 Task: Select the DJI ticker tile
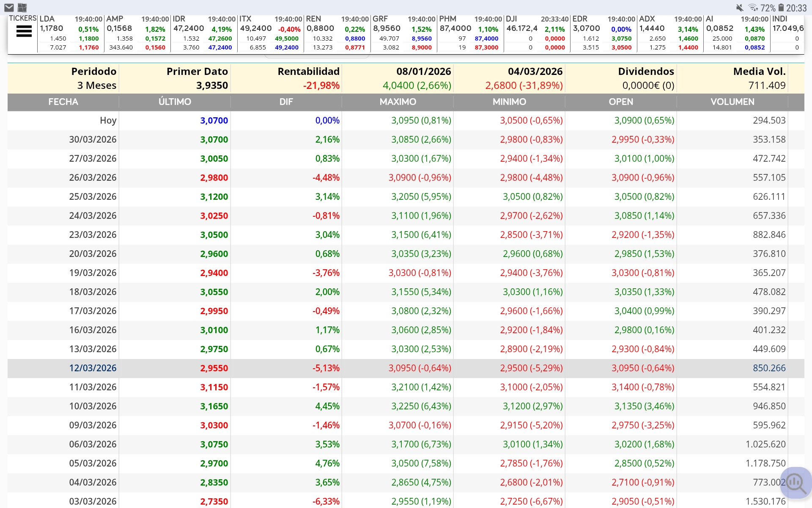[x=537, y=33]
